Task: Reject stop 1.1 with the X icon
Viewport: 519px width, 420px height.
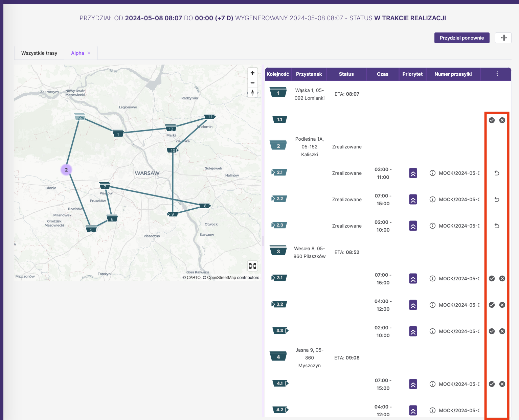Action: coord(502,120)
